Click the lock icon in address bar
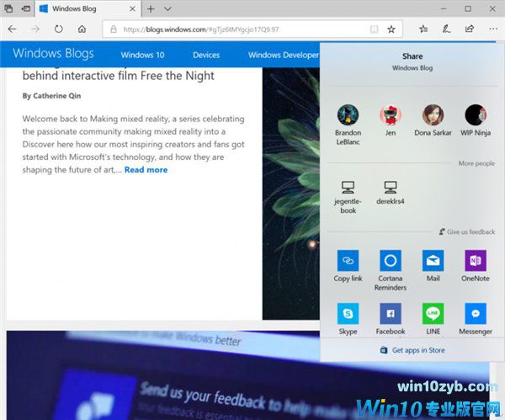This screenshot has height=420, width=505. tap(114, 29)
